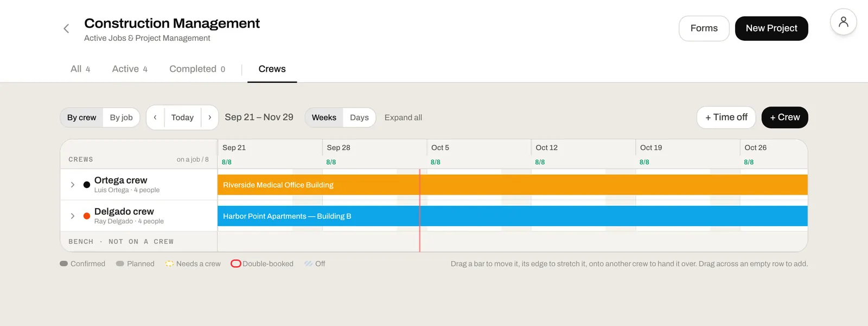This screenshot has height=326, width=868.
Task: Click the Double-booked legend icon
Action: (x=236, y=264)
